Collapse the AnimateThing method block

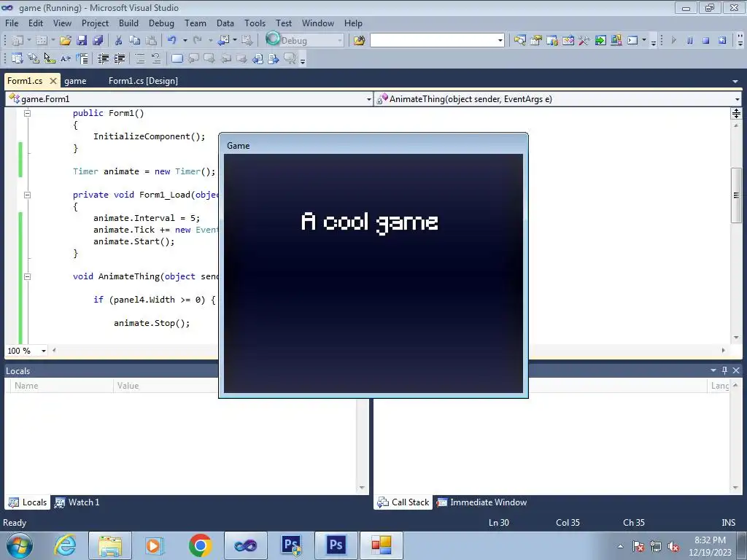(x=27, y=276)
